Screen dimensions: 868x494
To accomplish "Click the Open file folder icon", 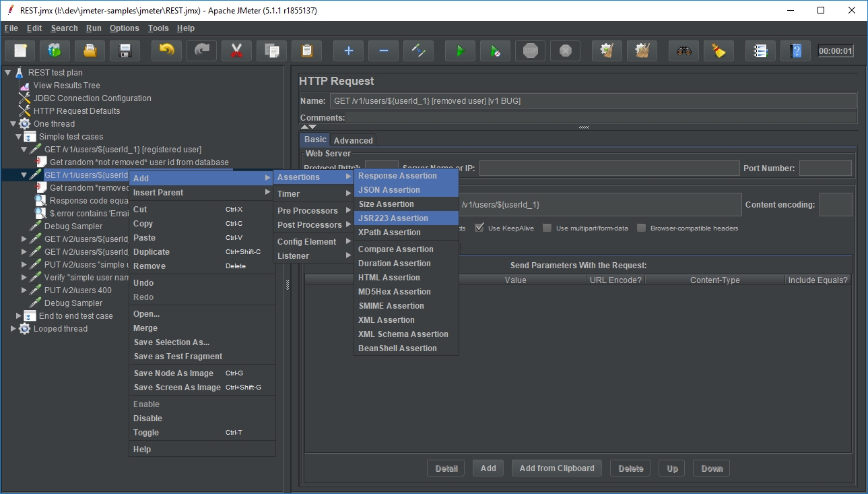I will 90,51.
